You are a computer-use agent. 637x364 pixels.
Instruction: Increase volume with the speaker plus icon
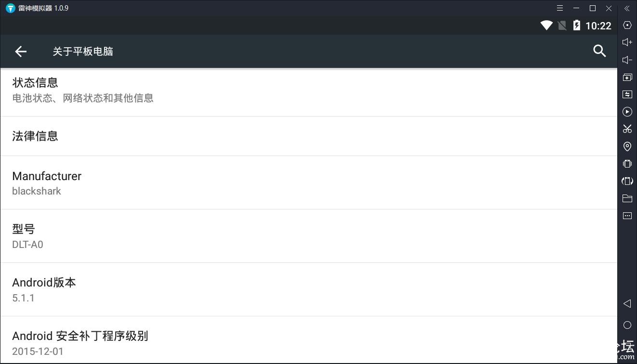coord(627,42)
